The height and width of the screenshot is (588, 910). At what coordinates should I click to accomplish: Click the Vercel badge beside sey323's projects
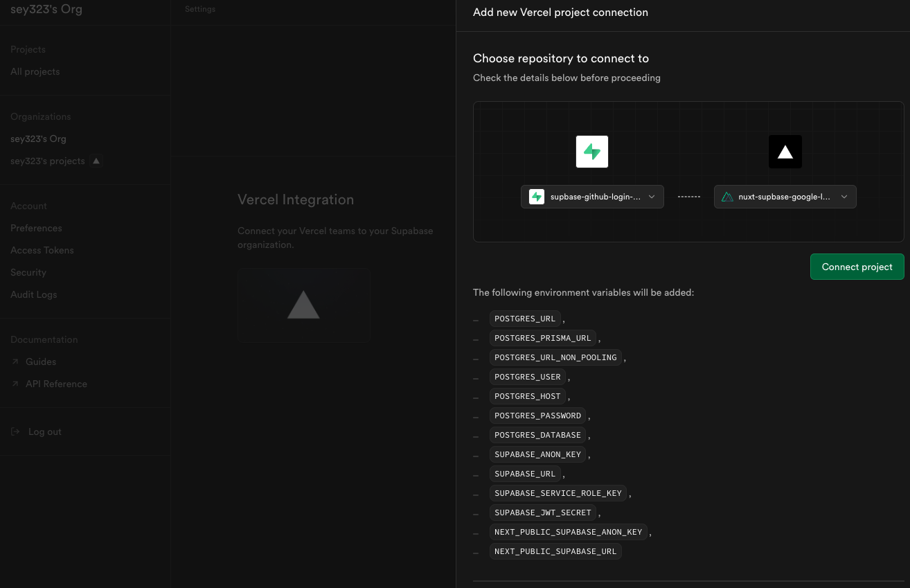point(96,161)
